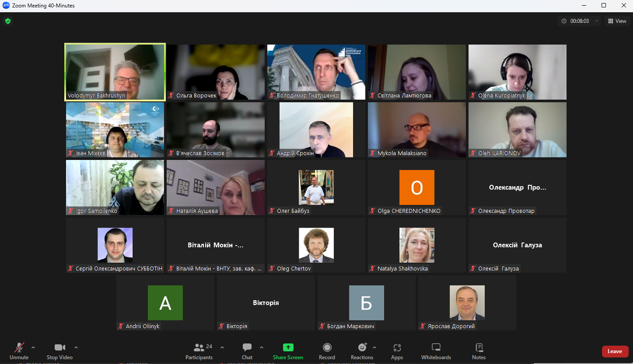Image resolution: width=633 pixels, height=364 pixels.
Task: Open the Chat panel
Action: click(247, 351)
